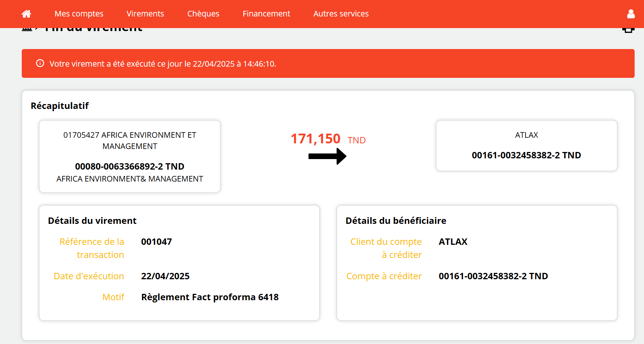Click the execution date 22/04/2025 value
Screen dimensions: 644x344
point(165,276)
